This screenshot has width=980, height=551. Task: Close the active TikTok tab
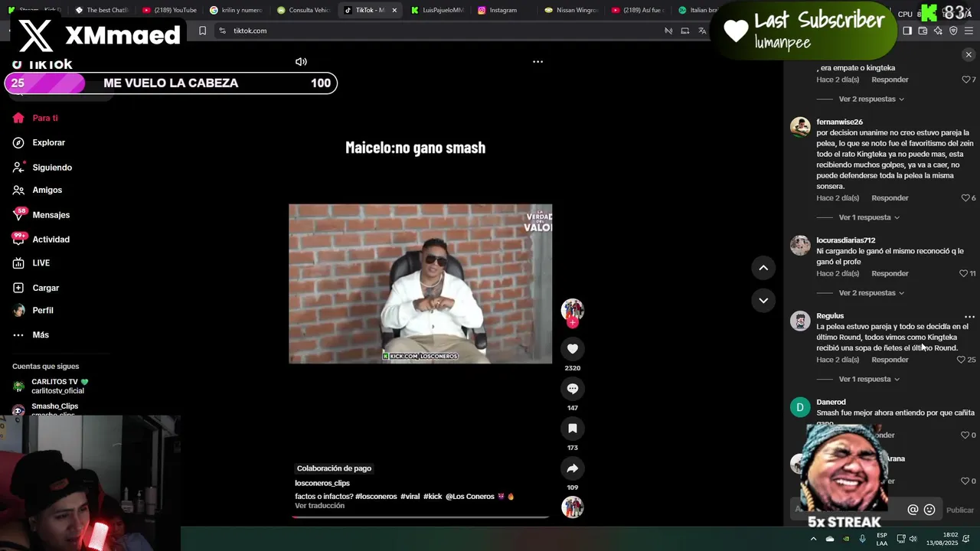point(394,11)
